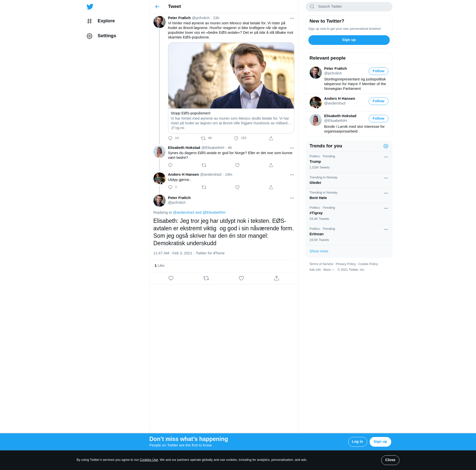Open more options on Peter Frølich's 23h tweet
The height and width of the screenshot is (470, 476).
coord(292,18)
